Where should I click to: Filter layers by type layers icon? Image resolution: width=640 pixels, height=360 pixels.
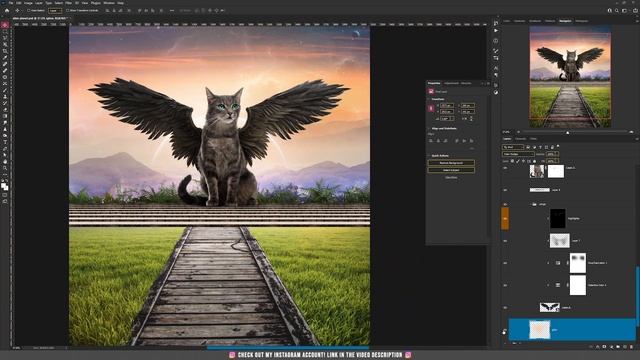coord(540,147)
